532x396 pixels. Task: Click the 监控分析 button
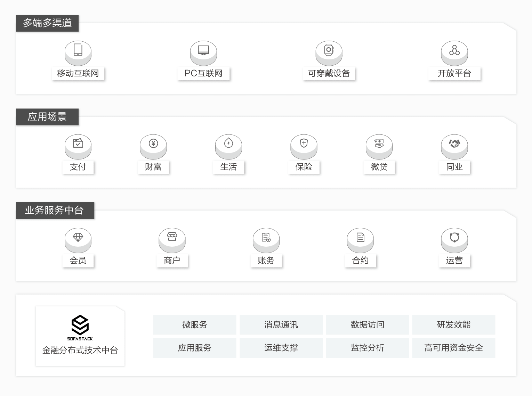pos(367,348)
